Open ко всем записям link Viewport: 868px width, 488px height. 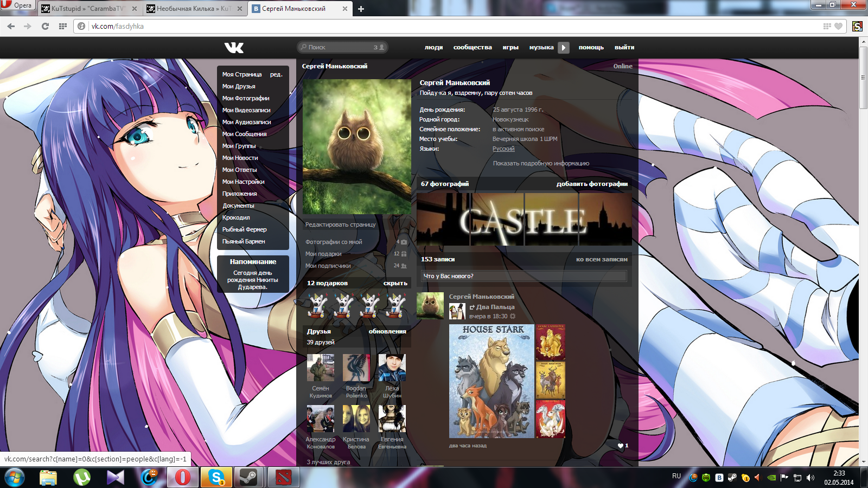pos(602,259)
